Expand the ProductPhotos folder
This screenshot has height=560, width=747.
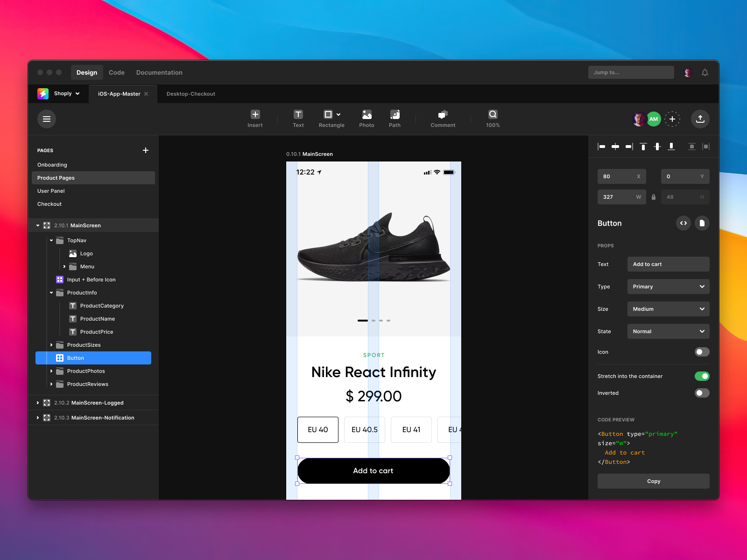pyautogui.click(x=51, y=371)
